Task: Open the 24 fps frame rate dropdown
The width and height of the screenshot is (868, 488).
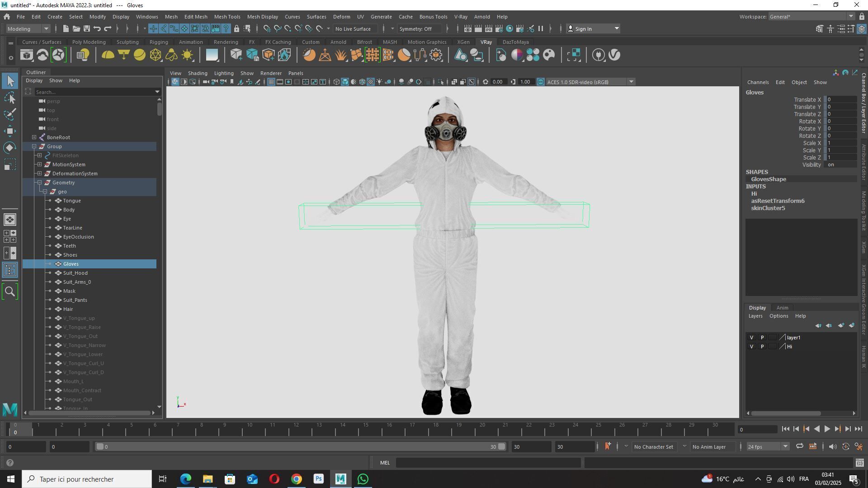Action: click(x=767, y=446)
